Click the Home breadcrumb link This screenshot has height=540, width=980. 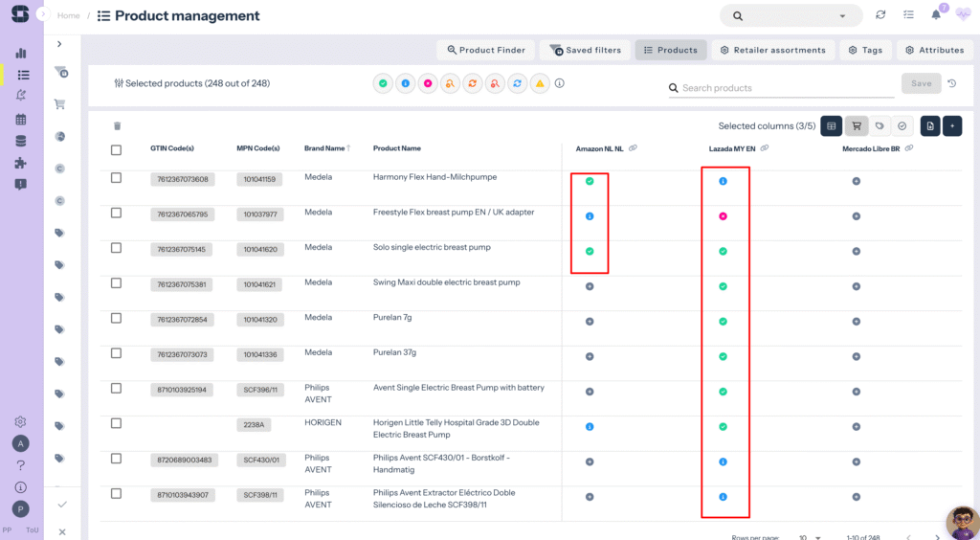click(68, 16)
